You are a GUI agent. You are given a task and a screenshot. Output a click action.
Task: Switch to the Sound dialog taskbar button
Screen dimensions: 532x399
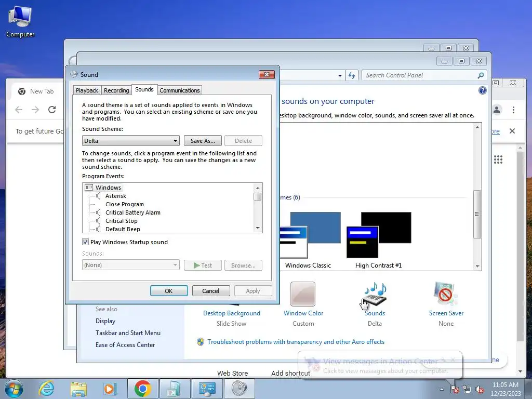[x=239, y=389]
